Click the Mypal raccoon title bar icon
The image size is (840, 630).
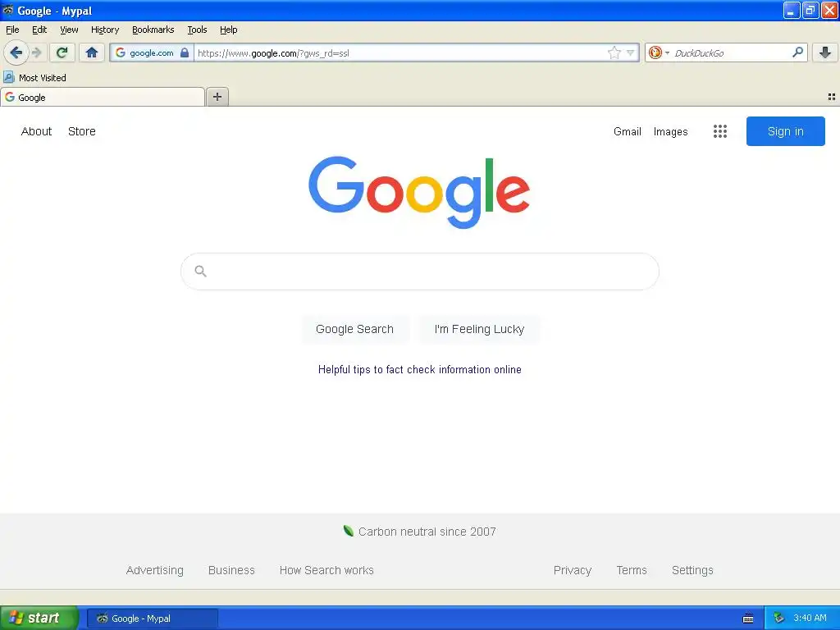pos(8,10)
